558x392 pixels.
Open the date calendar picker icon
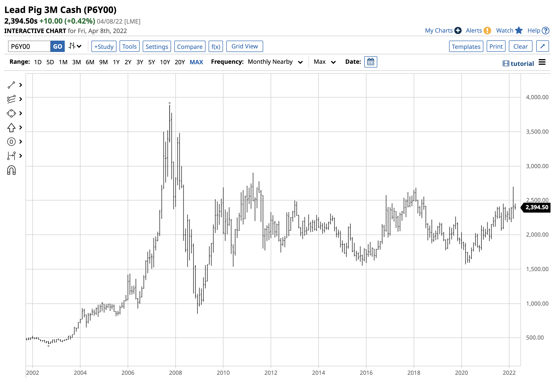371,62
